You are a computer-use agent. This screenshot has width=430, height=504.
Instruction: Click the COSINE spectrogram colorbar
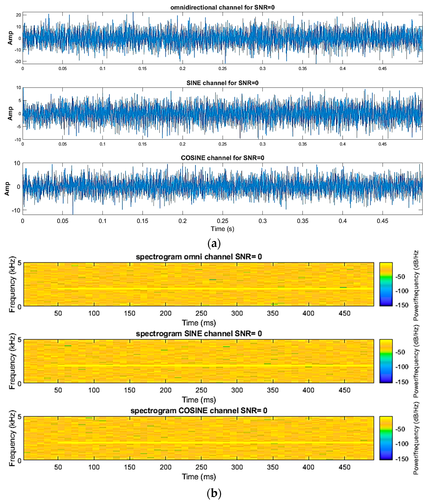click(x=386, y=438)
